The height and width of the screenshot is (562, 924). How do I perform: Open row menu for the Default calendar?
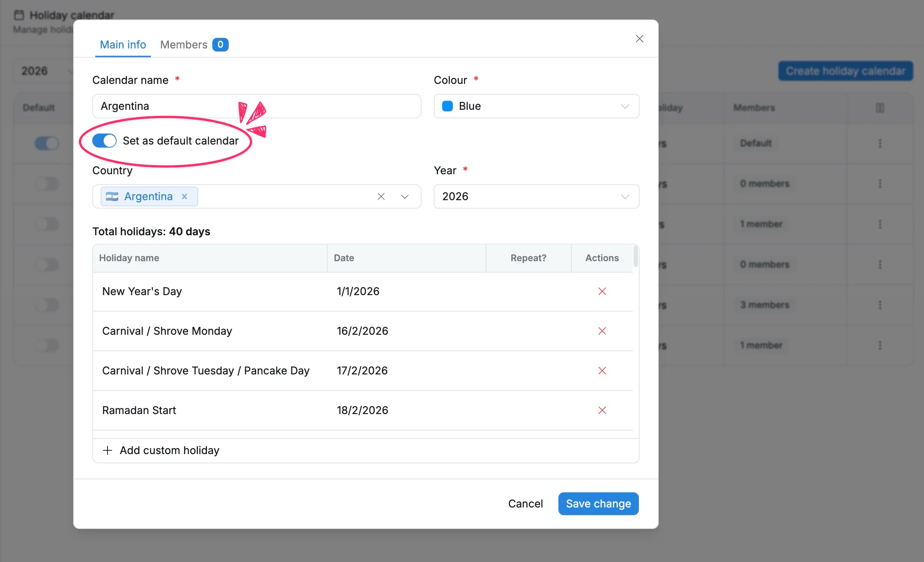(x=880, y=143)
